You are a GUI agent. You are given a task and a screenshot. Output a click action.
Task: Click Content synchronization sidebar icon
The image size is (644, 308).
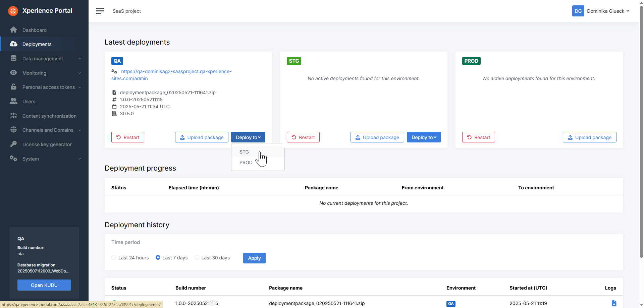13,116
